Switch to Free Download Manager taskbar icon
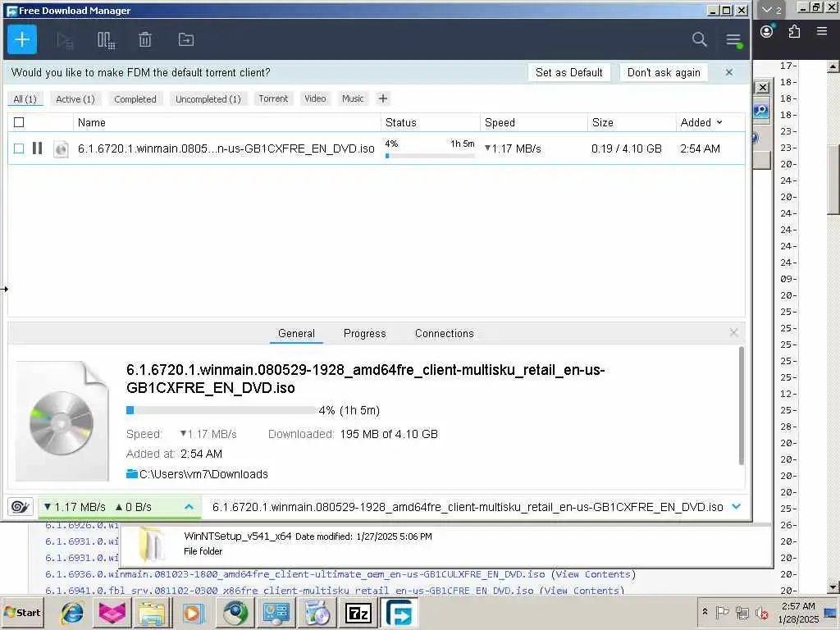The image size is (840, 630). (399, 613)
